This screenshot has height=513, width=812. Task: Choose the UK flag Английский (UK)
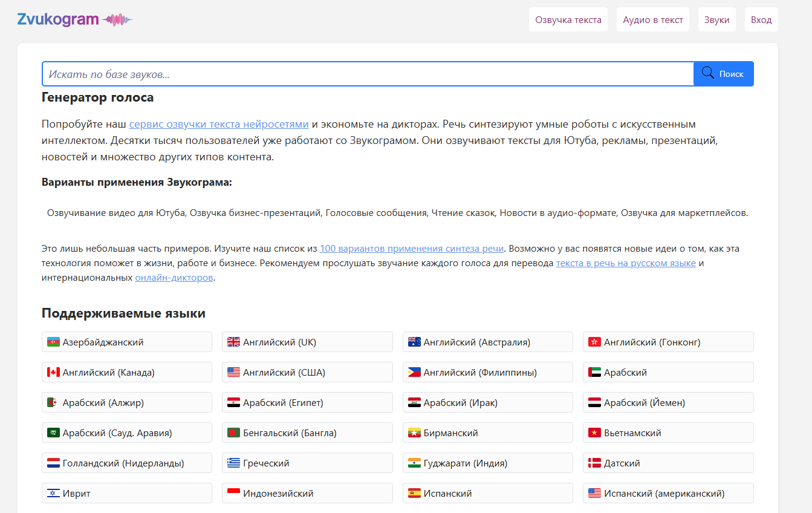(307, 342)
